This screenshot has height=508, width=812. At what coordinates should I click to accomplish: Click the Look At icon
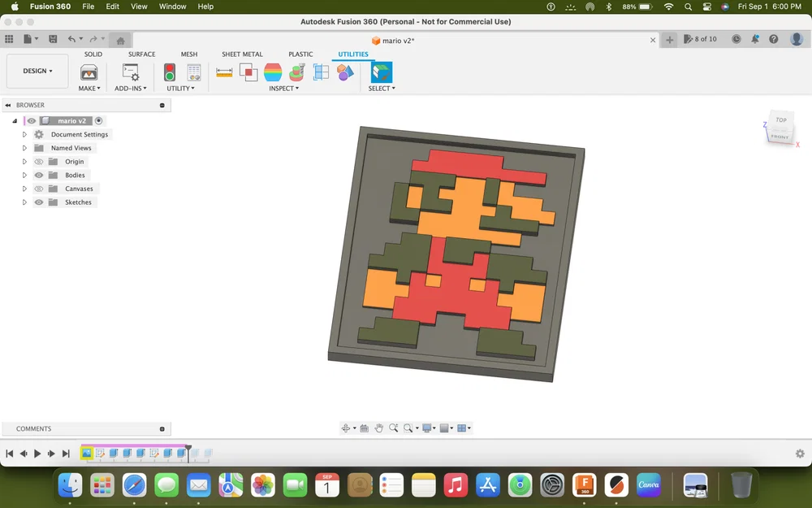365,428
